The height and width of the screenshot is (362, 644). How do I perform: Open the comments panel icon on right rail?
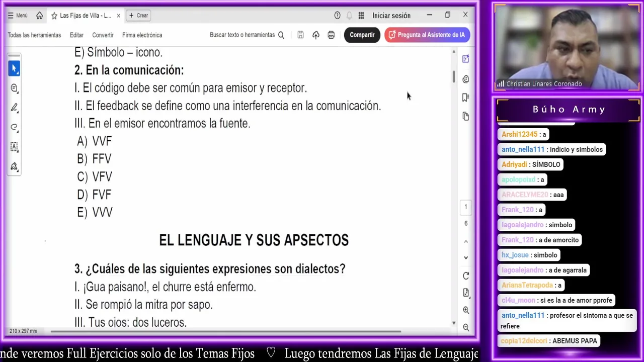tap(465, 79)
